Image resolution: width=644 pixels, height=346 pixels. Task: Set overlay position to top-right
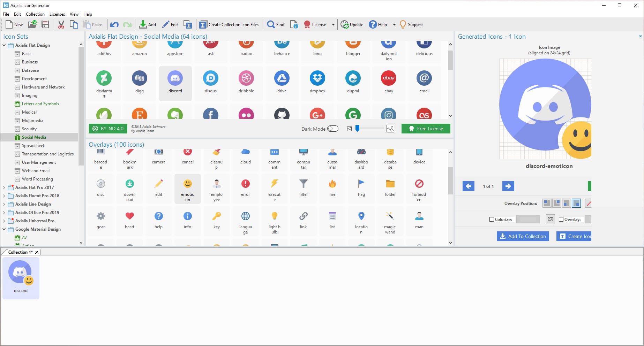point(557,203)
